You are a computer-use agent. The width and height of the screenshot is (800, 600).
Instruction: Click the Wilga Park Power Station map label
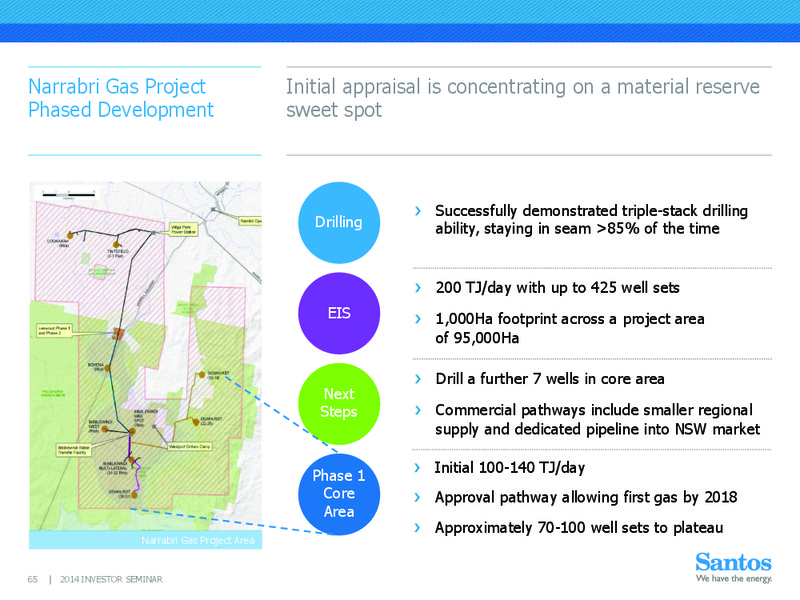click(x=183, y=229)
